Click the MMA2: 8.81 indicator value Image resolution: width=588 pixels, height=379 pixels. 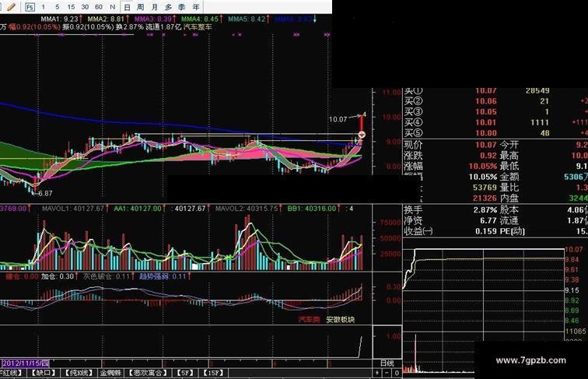106,19
